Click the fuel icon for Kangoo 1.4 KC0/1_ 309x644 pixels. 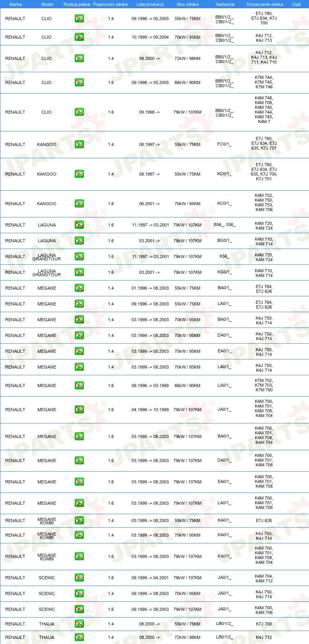79,174
